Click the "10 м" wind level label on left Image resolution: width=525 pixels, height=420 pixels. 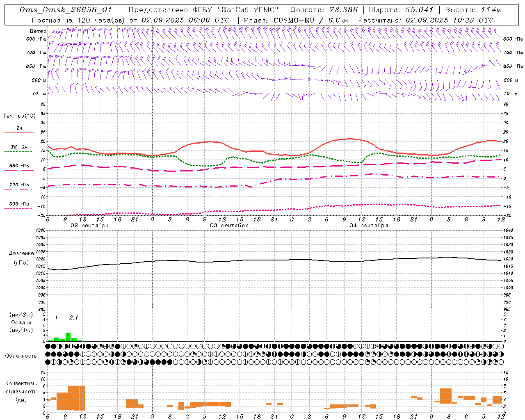pos(40,94)
